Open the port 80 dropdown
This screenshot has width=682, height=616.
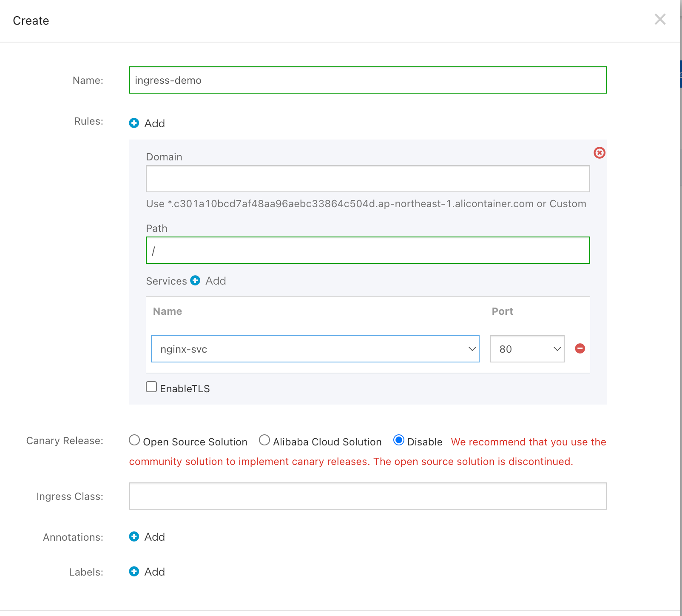527,349
